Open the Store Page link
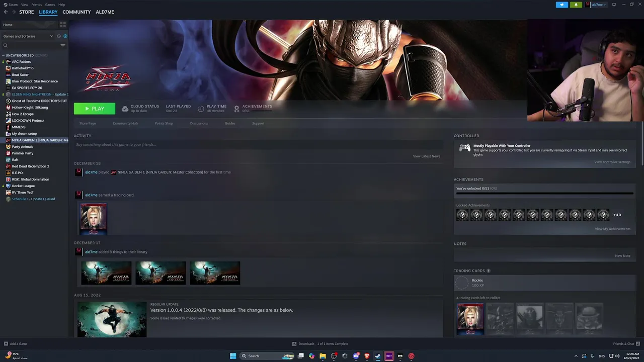The image size is (644, 362). click(88, 123)
